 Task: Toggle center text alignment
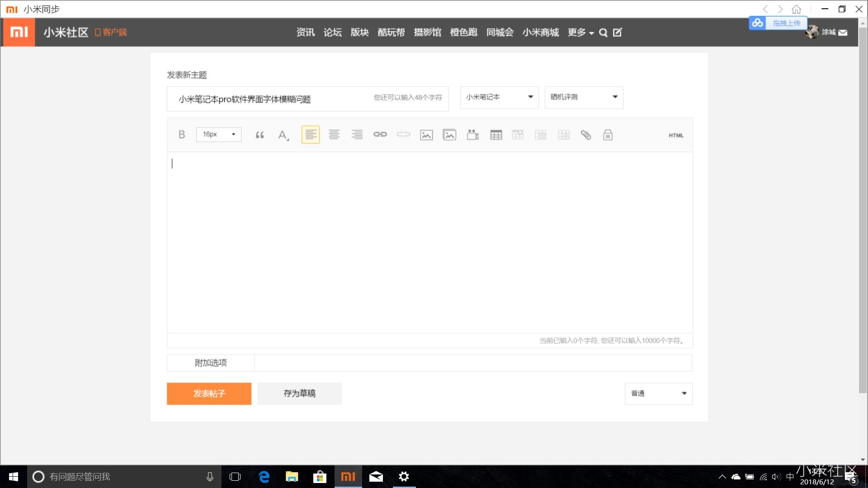(x=334, y=134)
